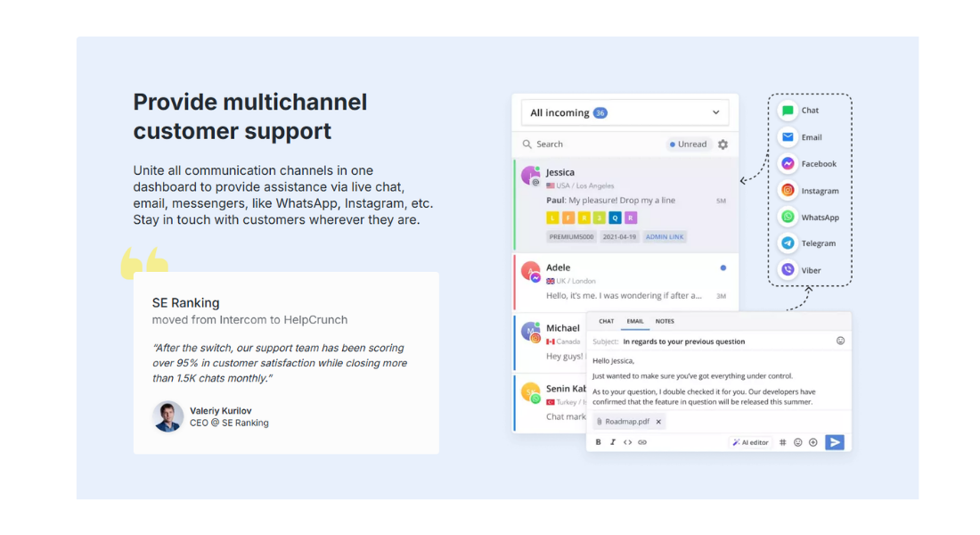The height and width of the screenshot is (535, 980).
Task: Select the Chat channel icon
Action: click(x=788, y=110)
